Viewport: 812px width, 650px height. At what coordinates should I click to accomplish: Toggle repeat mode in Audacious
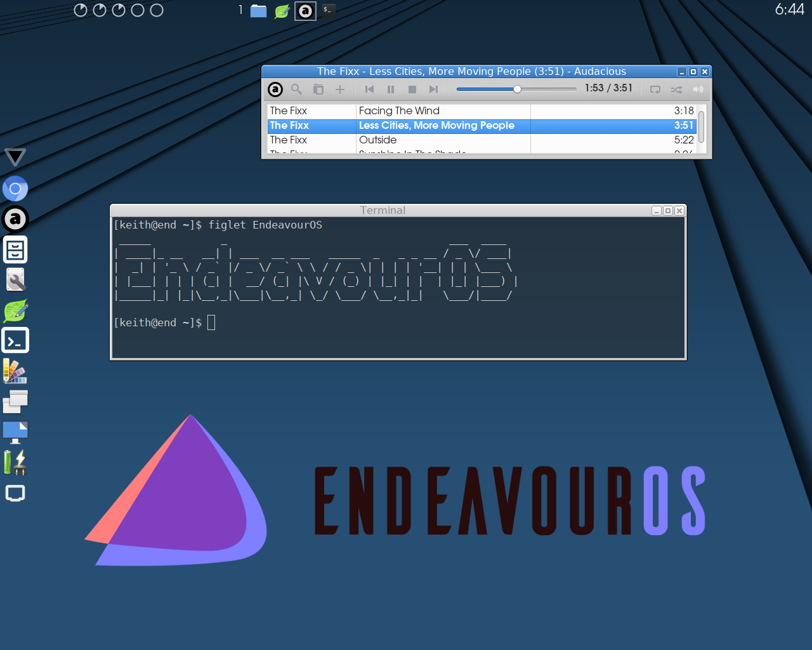click(655, 90)
